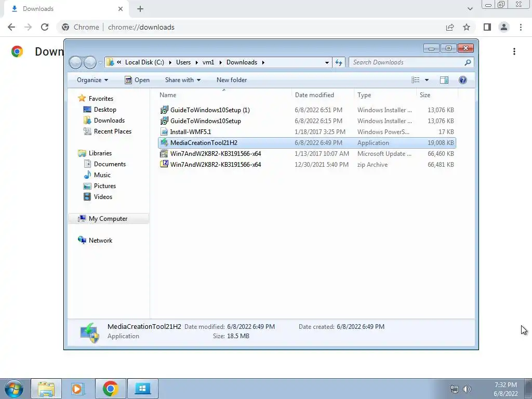Open the view options dropdown arrow
Viewport: 532px width, 399px height.
point(427,80)
